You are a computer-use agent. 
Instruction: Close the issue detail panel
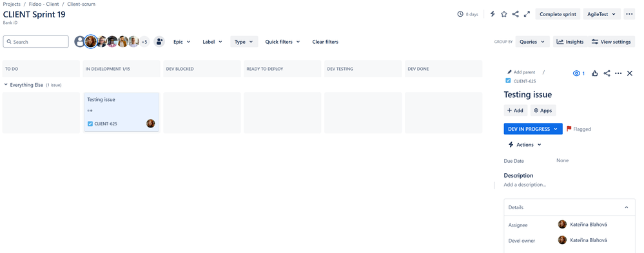click(x=630, y=73)
